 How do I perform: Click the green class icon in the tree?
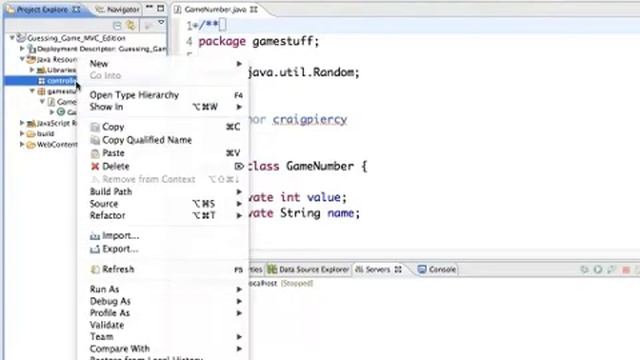pos(61,112)
